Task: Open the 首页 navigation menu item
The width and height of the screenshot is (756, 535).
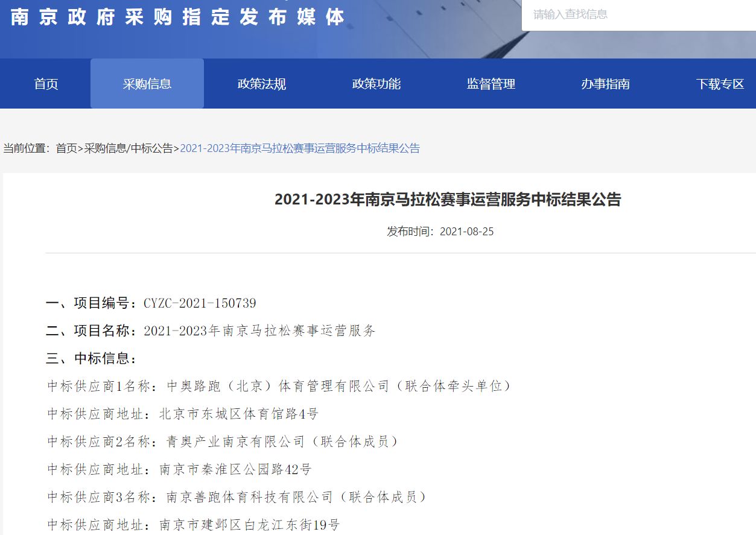Action: click(x=46, y=84)
